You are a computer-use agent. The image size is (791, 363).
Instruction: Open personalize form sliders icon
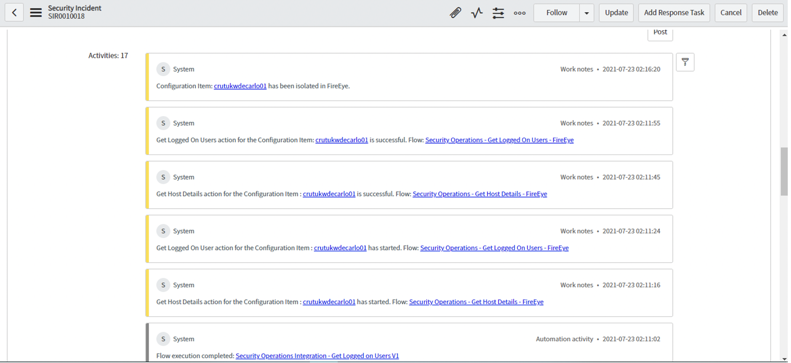498,13
